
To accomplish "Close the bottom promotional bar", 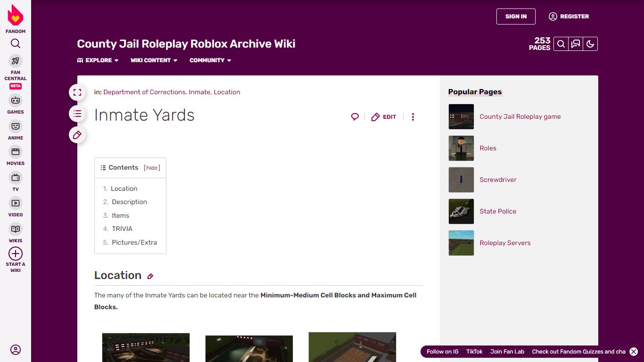I will point(634,352).
